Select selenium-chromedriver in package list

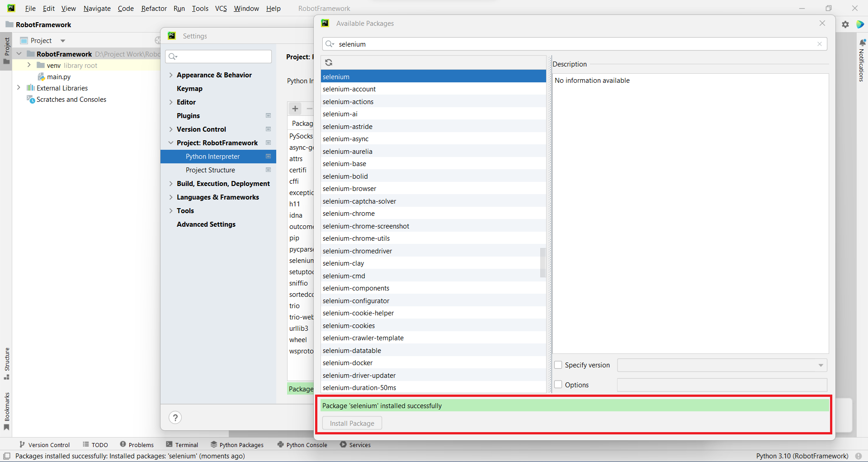coord(433,251)
